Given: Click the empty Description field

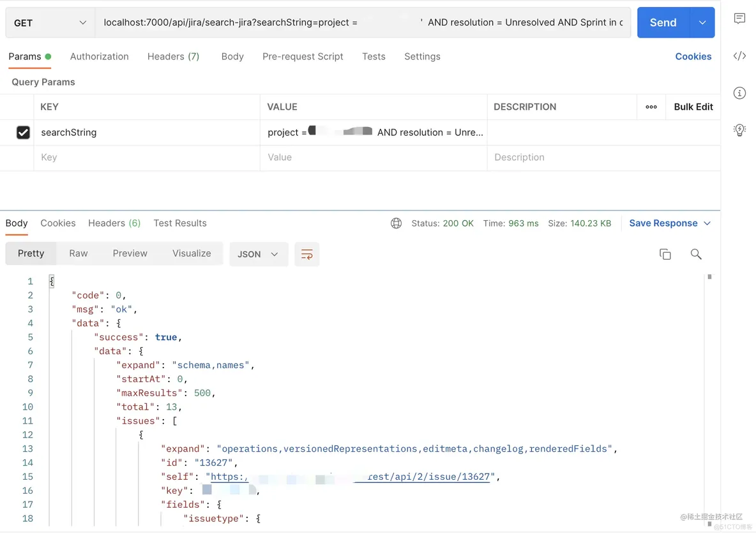Looking at the screenshot, I should pyautogui.click(x=603, y=158).
